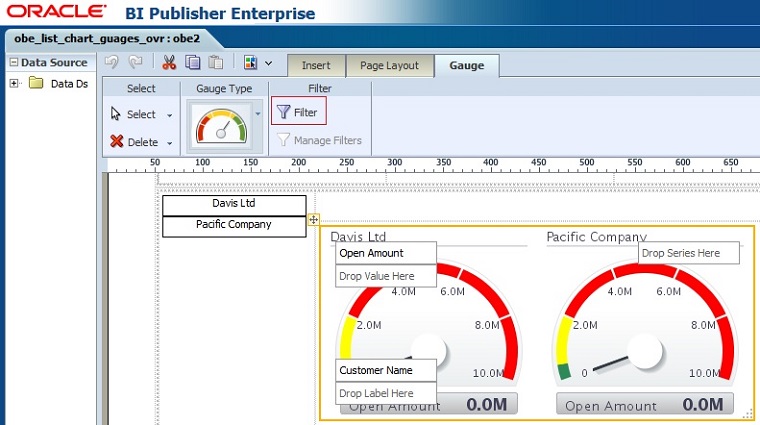Open the Delete dropdown arrow

click(170, 143)
